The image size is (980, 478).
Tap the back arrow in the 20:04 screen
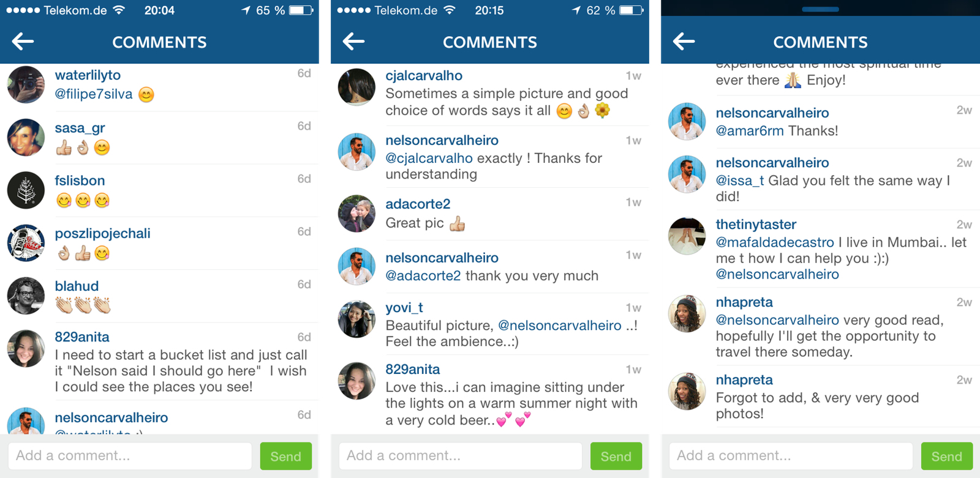23,42
